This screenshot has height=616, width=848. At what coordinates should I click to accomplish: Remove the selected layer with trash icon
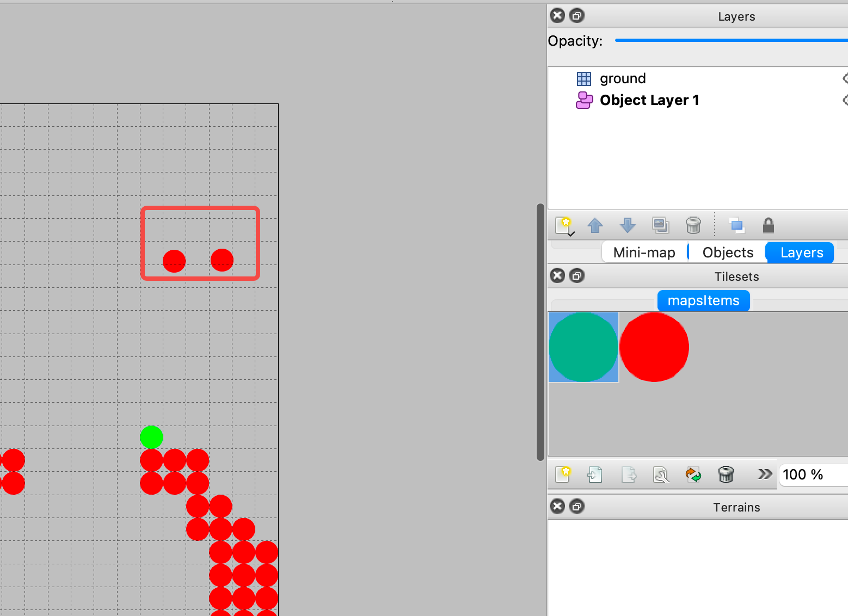pos(693,225)
